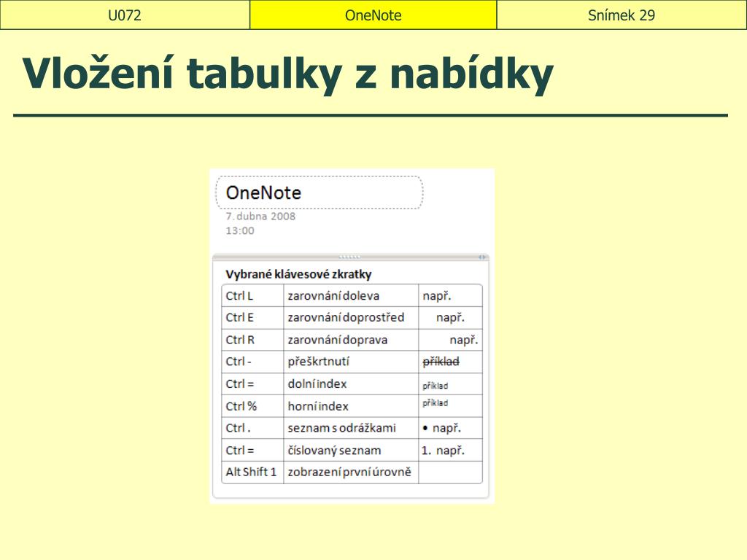Click the Ctrl = cell in dolní index row

[252, 384]
